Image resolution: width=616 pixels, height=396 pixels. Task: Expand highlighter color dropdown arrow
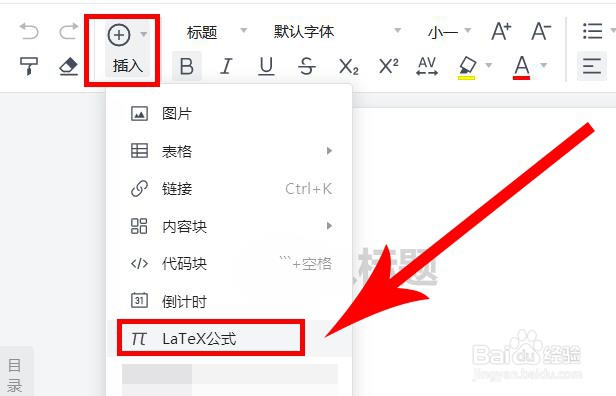[489, 65]
